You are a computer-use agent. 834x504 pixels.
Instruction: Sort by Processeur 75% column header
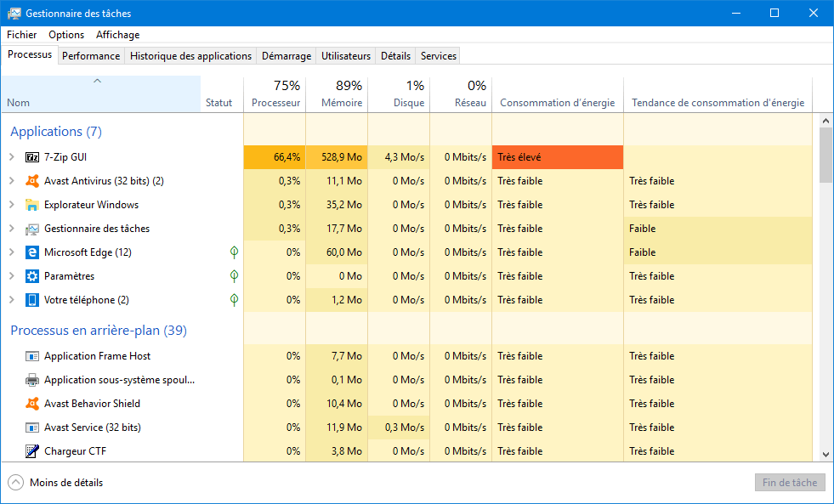[x=275, y=94]
